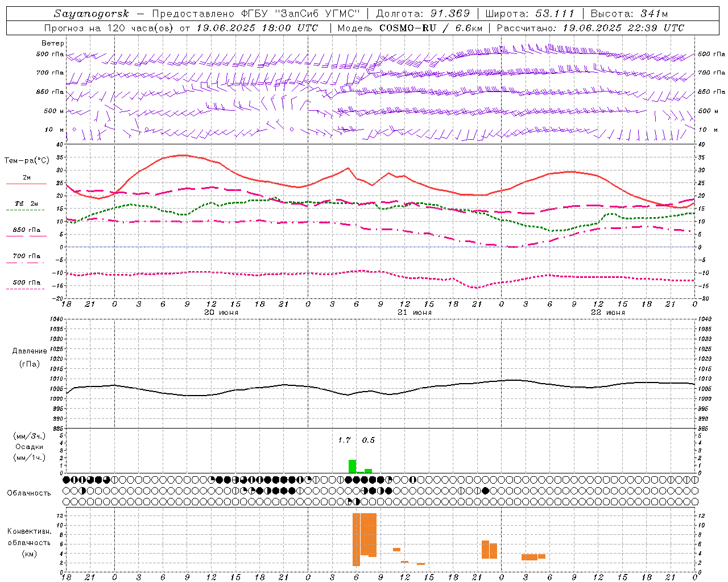Select the '2м' temperature legend entry

point(27,178)
